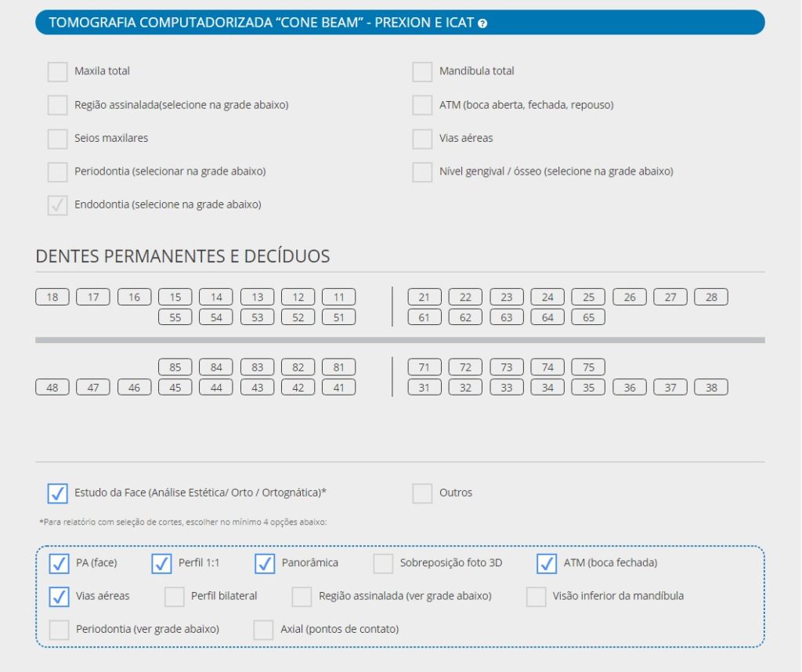Choose tooth 33 in the grid
The width and height of the screenshot is (802, 672).
click(507, 388)
